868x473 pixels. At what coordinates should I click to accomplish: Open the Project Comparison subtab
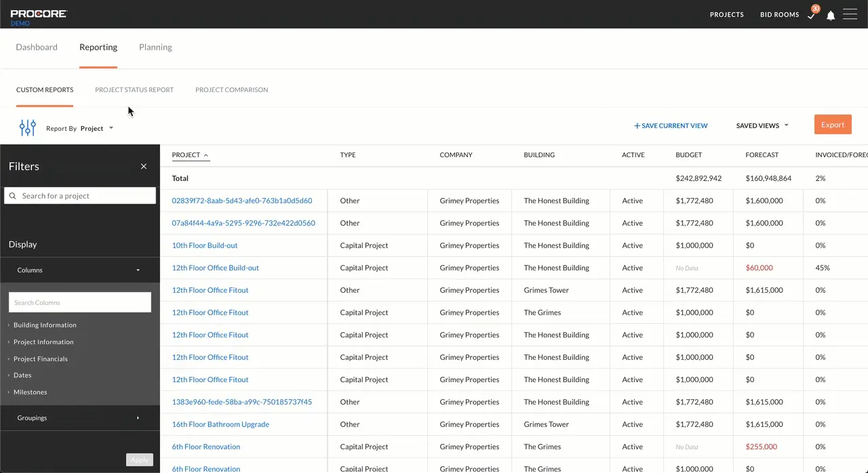tap(231, 89)
